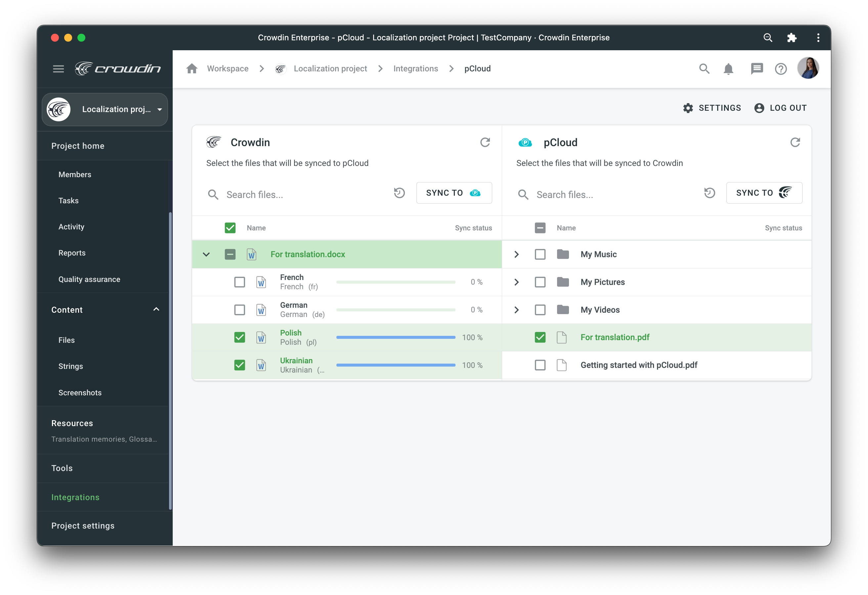Uncheck the Ukrainian translation checkbox
This screenshot has height=595, width=868.
pos(239,365)
